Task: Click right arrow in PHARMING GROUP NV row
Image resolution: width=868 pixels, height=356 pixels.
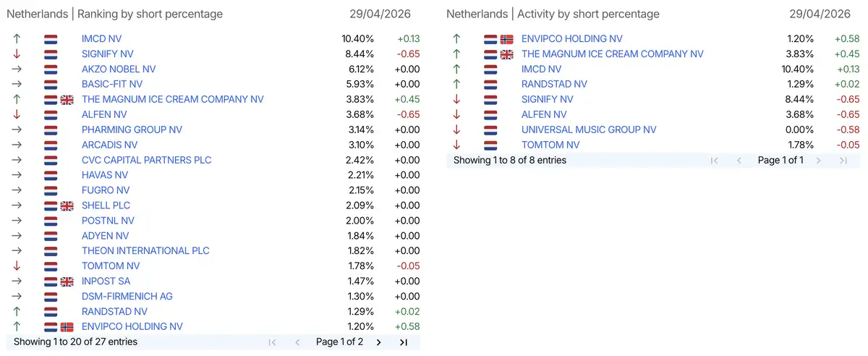Action: [17, 130]
